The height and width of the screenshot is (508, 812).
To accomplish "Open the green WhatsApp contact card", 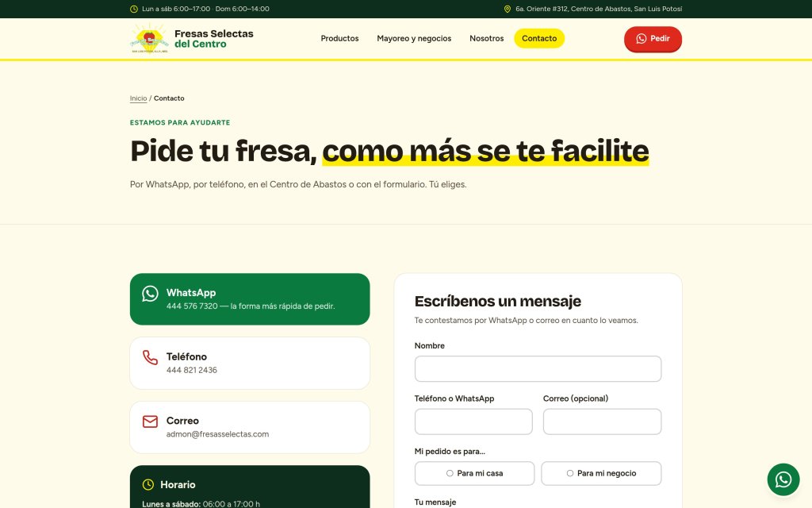I will pos(250,299).
